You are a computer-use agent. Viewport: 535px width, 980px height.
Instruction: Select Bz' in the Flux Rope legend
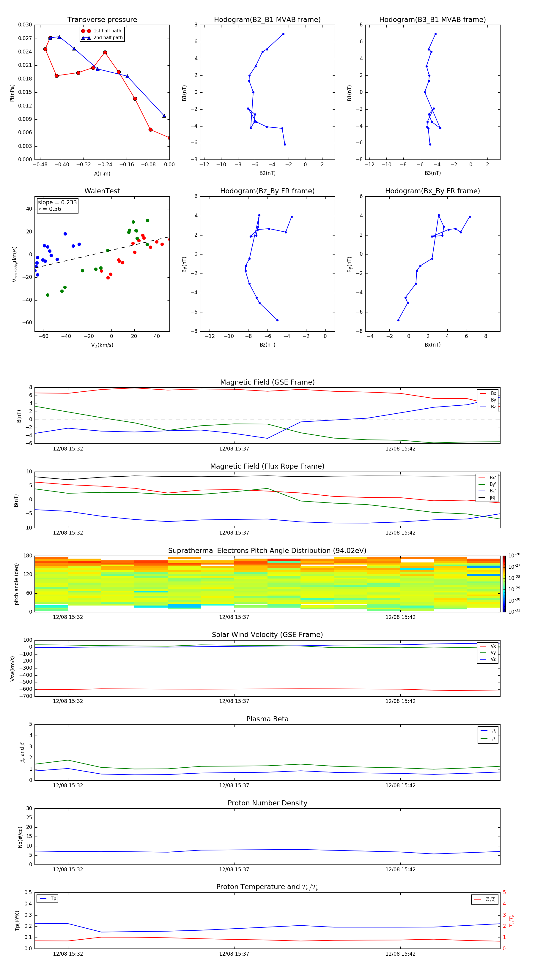(487, 491)
